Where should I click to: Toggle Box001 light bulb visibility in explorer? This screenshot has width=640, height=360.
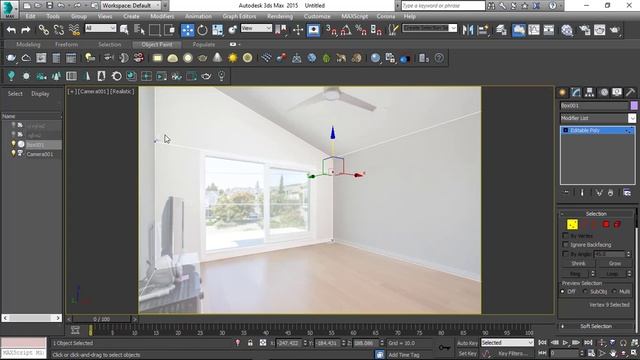tap(13, 144)
